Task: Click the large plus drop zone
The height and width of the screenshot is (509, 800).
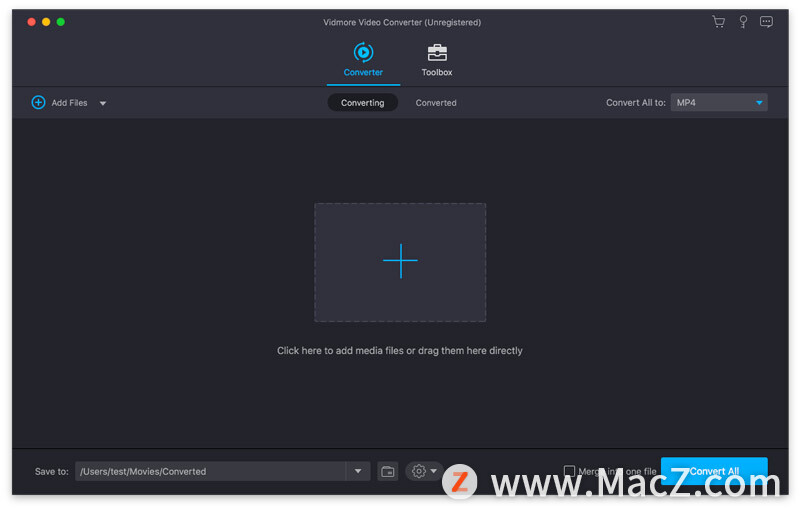Action: pos(400,262)
